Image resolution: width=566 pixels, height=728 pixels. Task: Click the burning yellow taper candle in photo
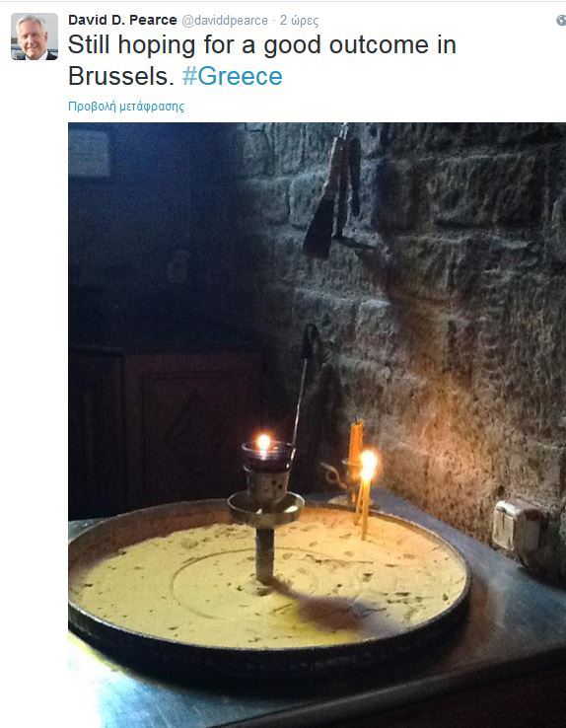tap(366, 494)
